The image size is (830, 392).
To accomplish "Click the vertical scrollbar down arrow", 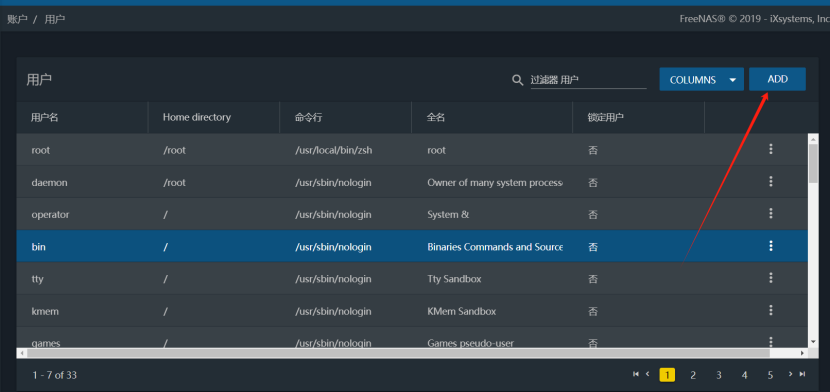I will click(x=814, y=342).
